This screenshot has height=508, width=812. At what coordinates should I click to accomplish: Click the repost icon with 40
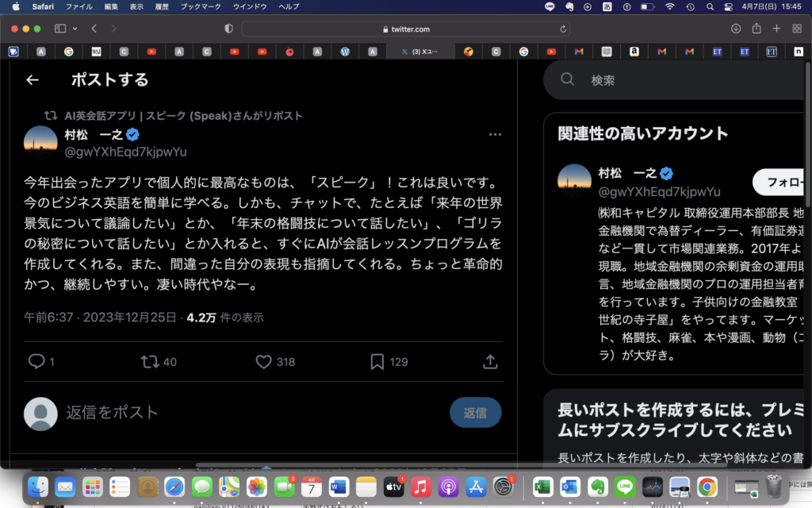click(x=149, y=362)
